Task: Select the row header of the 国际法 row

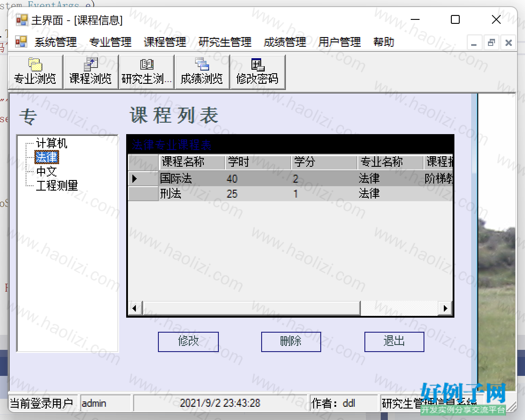Action: click(143, 179)
